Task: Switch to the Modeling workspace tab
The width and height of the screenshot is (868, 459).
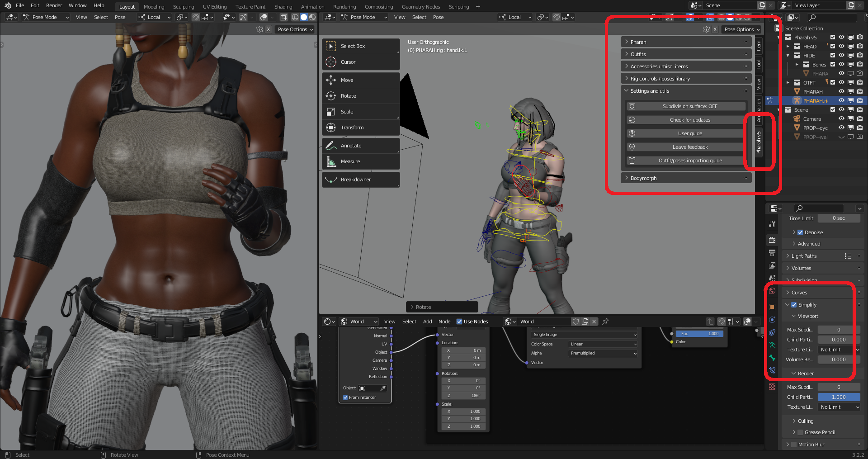Action: click(x=154, y=7)
